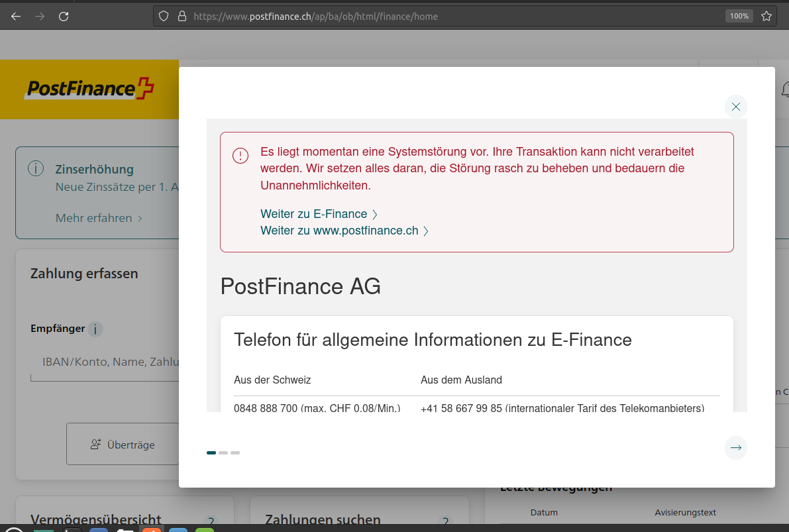The image size is (789, 532).
Task: Click the Zahlung erfassen heading
Action: 84,274
